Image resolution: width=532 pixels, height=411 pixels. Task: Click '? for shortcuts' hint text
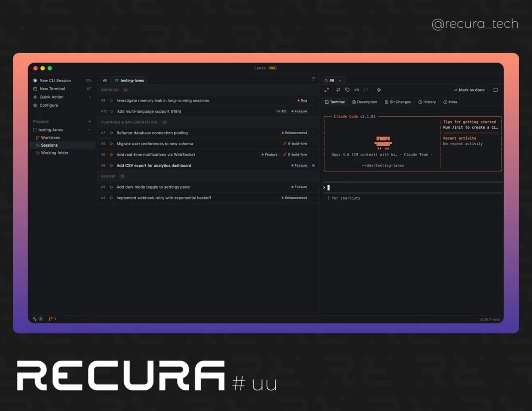(344, 198)
